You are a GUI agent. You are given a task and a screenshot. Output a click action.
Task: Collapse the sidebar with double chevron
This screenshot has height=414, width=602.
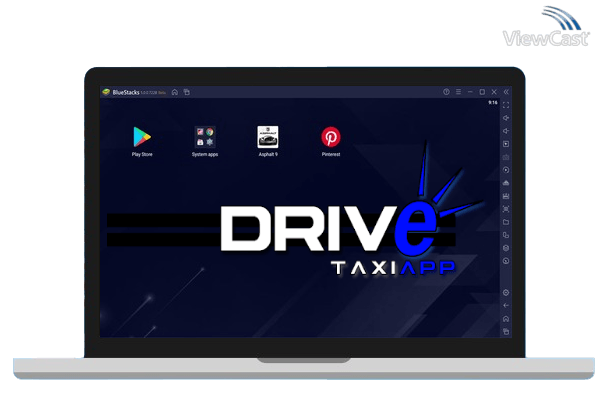coord(506,92)
